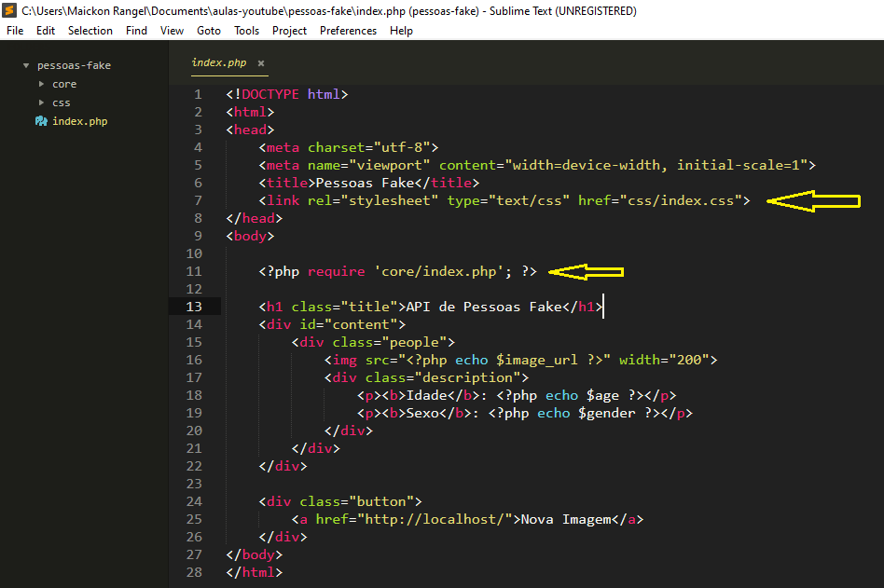
Task: Open the Goto menu
Action: tap(209, 31)
